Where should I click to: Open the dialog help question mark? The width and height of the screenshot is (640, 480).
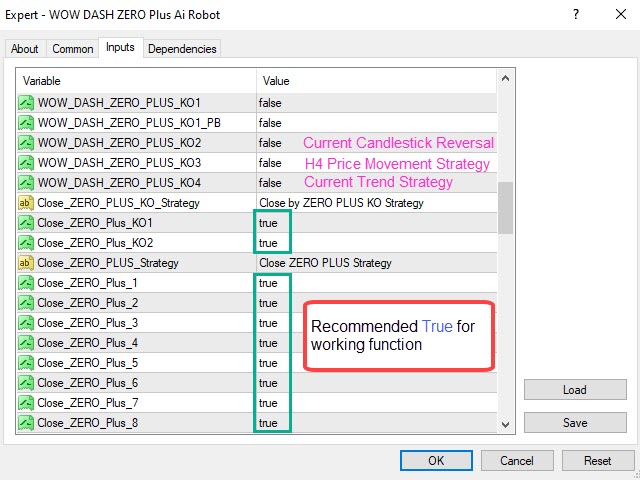pos(576,15)
